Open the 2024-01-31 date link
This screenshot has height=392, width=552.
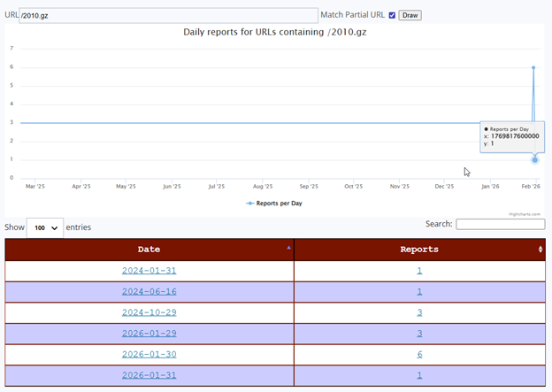pos(149,271)
